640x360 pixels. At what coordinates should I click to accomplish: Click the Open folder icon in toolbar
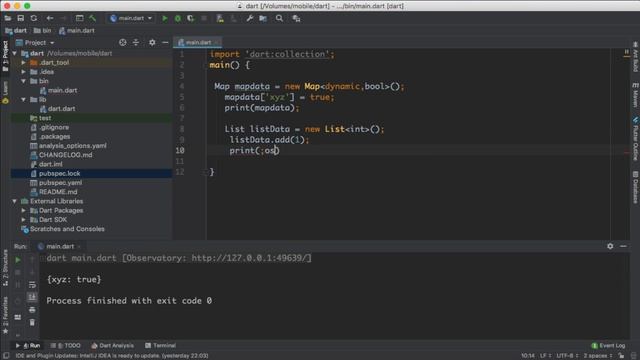[x=8, y=18]
